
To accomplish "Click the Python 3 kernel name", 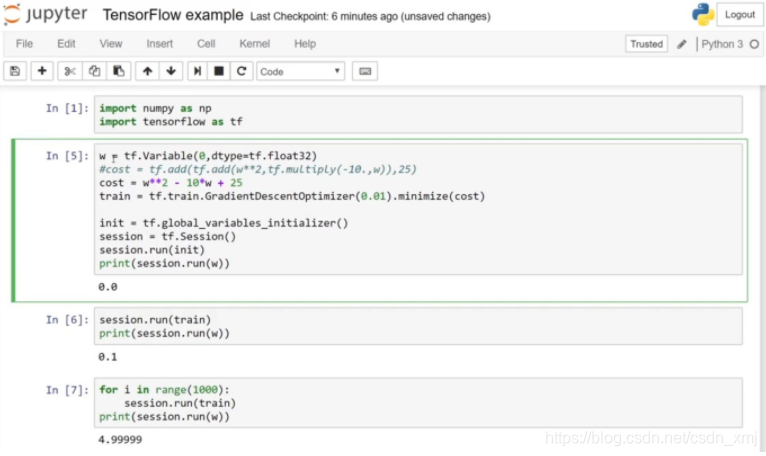I will (722, 44).
